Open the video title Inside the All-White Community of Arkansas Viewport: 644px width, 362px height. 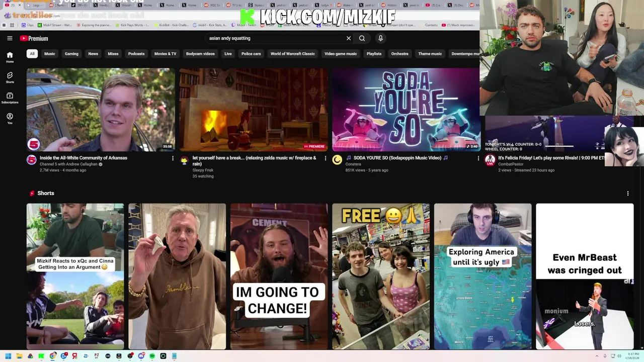click(x=84, y=158)
